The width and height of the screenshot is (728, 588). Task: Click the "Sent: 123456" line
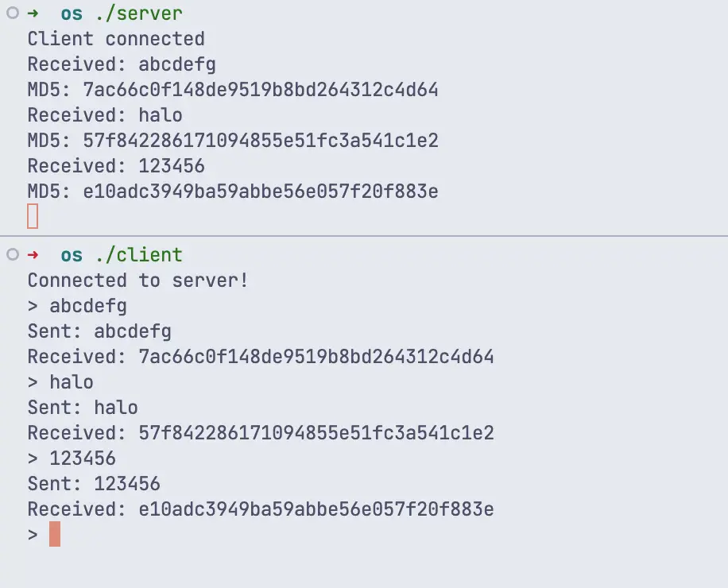pos(94,484)
